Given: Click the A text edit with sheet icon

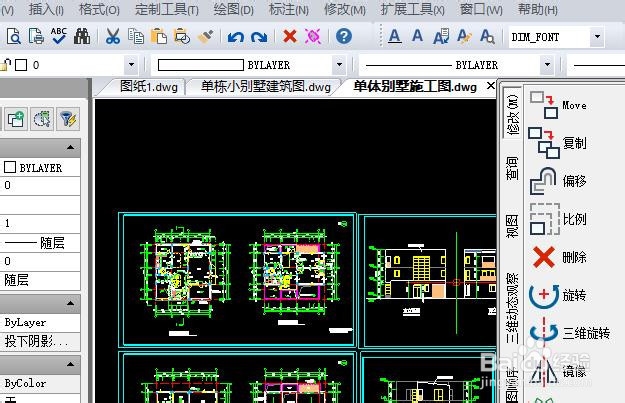Looking at the screenshot, I should [441, 37].
